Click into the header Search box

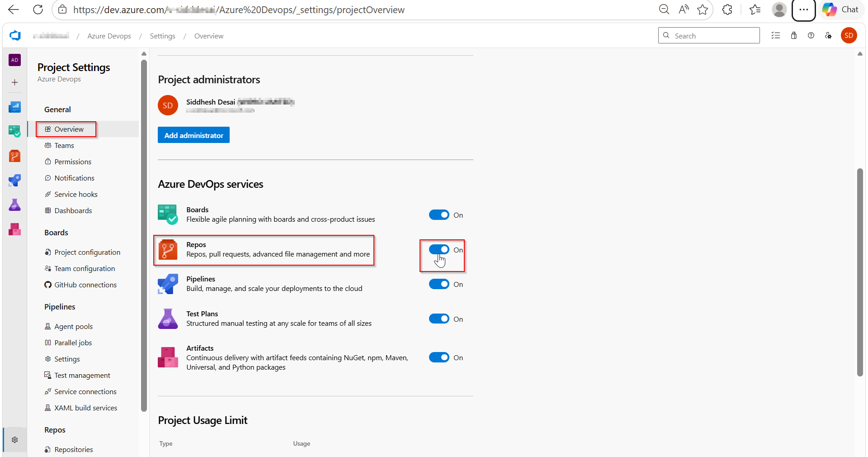708,35
